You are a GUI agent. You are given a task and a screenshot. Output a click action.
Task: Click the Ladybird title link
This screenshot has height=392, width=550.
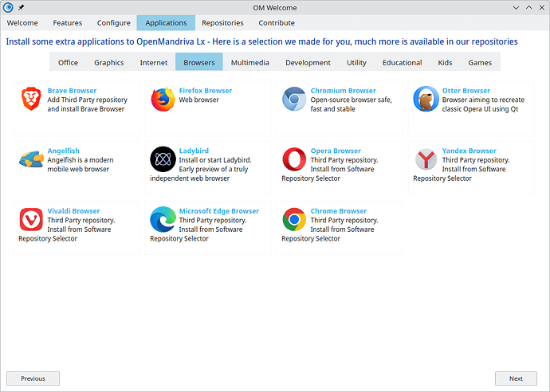coord(194,151)
